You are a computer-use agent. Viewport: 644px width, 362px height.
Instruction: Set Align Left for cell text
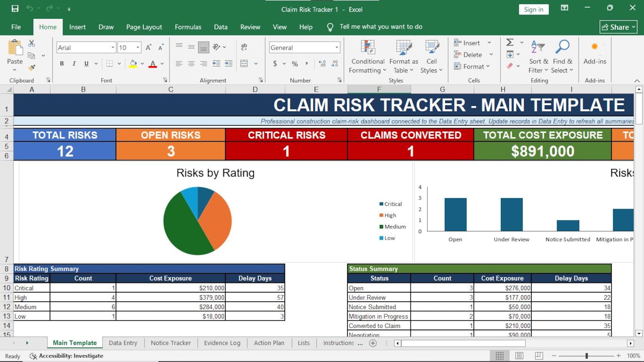click(x=179, y=64)
